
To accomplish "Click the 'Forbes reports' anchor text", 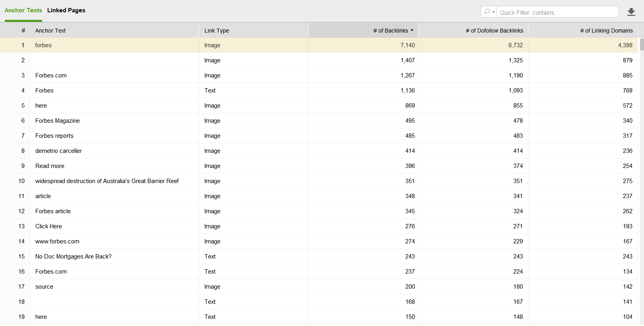I will 54,136.
